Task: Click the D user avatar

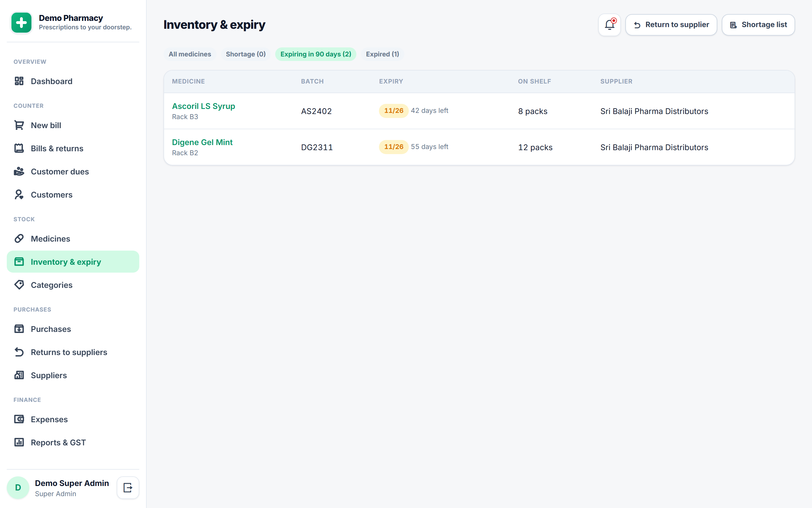Action: coord(18,487)
